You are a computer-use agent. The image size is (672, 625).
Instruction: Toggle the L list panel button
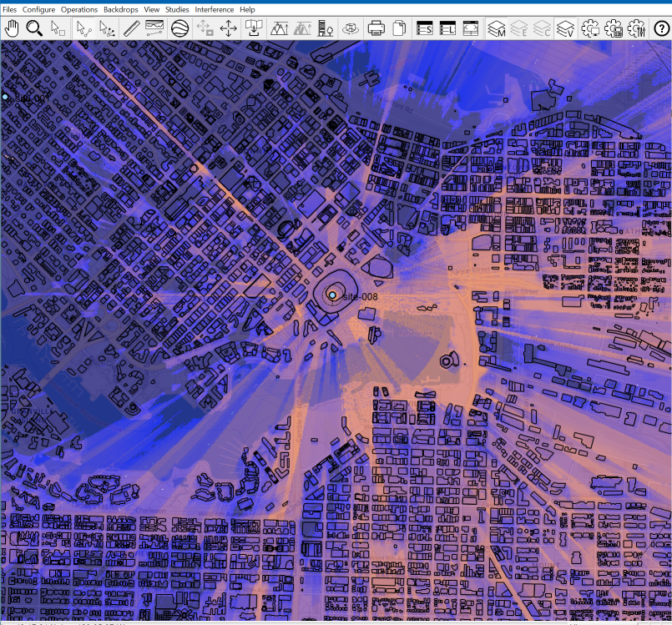pyautogui.click(x=447, y=28)
